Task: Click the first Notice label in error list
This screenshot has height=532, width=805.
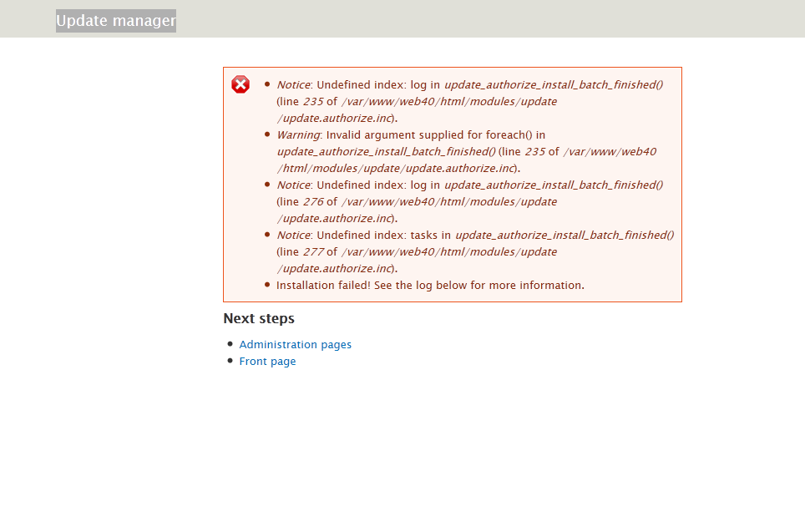Action: 293,84
